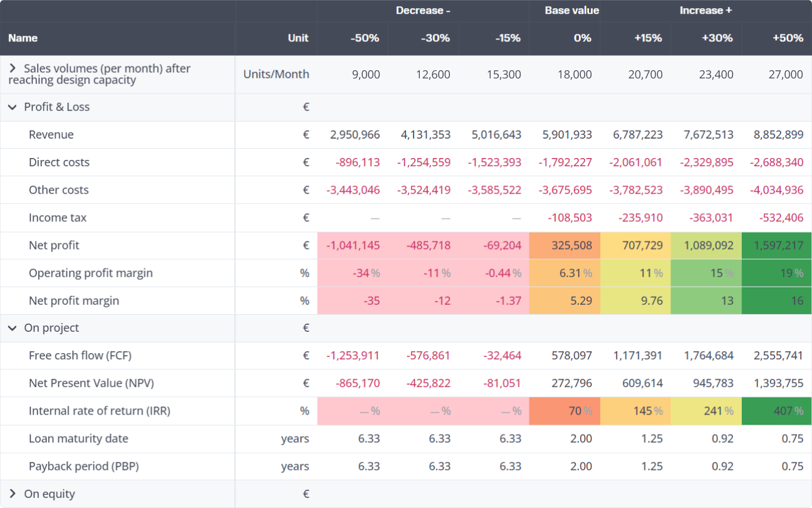Screen dimensions: 812x508
Task: Click the direct costs value -2,688,340
Action: 776,162
